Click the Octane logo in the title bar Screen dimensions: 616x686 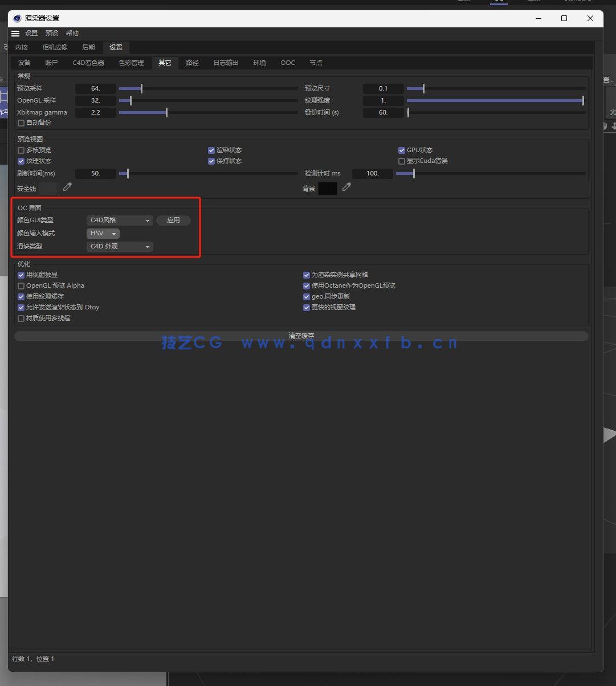(x=16, y=18)
